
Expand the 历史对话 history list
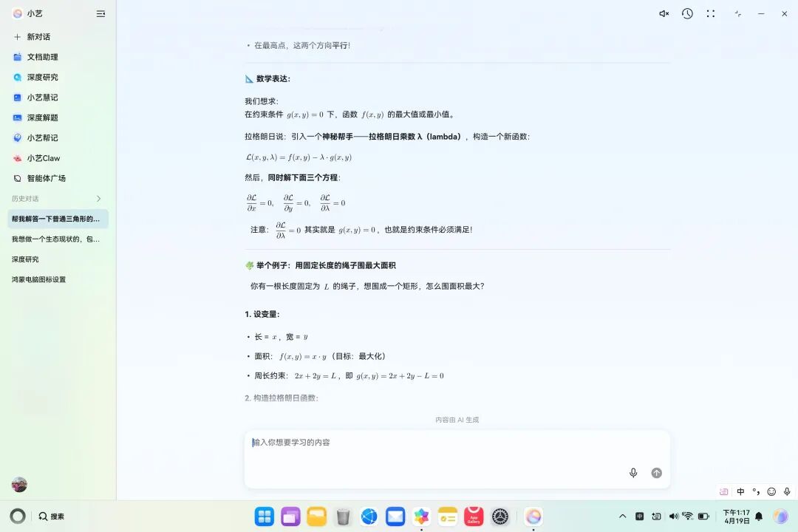[98, 199]
